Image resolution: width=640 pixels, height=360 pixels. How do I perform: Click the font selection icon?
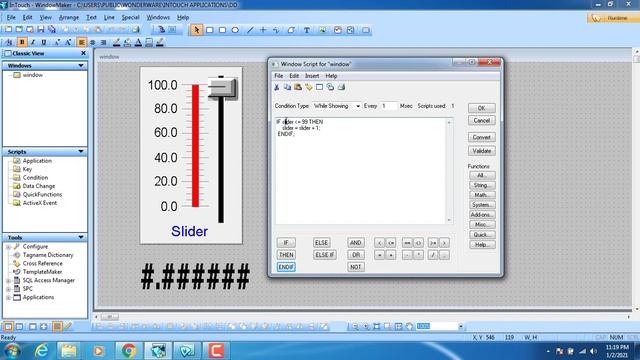click(x=9, y=42)
